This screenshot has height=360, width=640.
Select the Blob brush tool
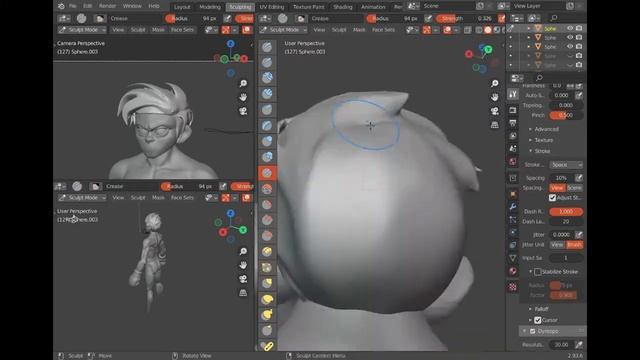tap(267, 157)
